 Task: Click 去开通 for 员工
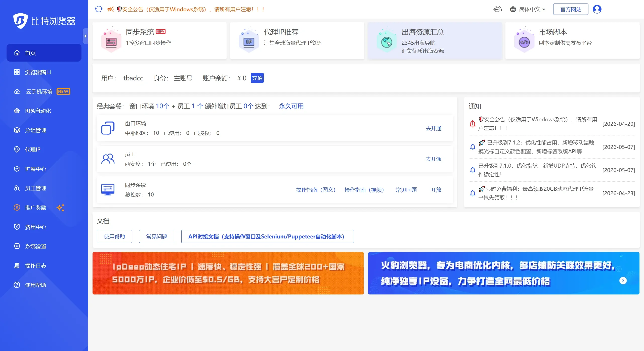point(434,159)
